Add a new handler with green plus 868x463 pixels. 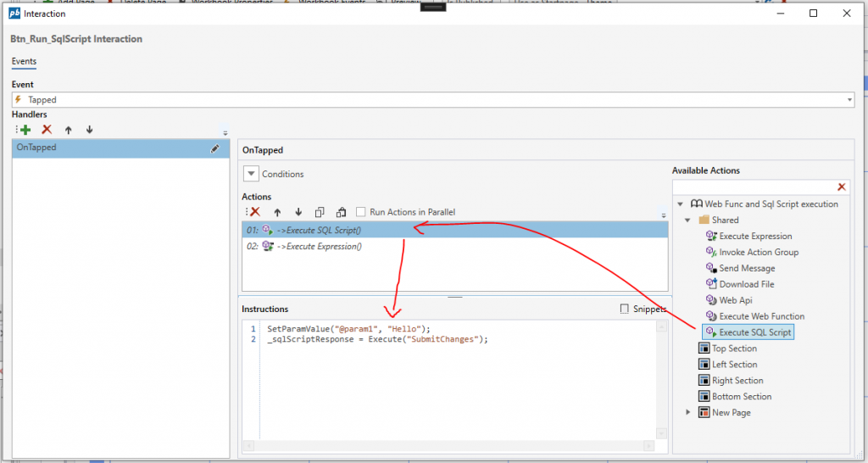(x=25, y=130)
